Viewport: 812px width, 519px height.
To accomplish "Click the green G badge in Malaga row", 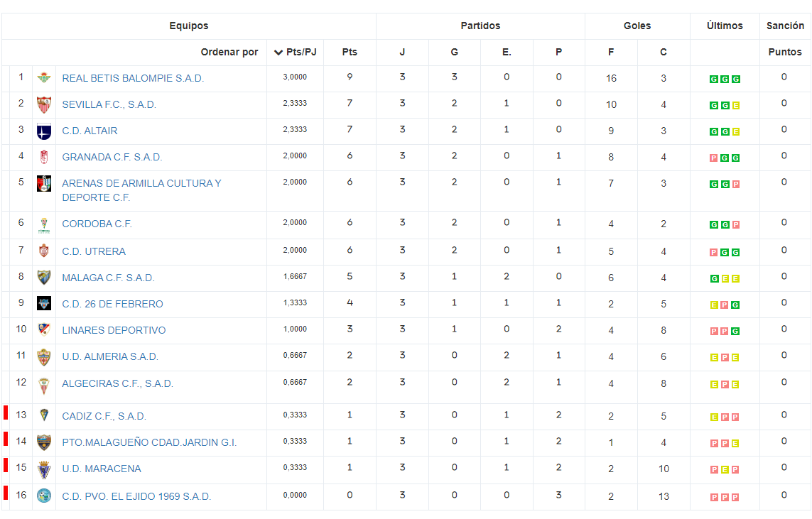I will tap(713, 278).
